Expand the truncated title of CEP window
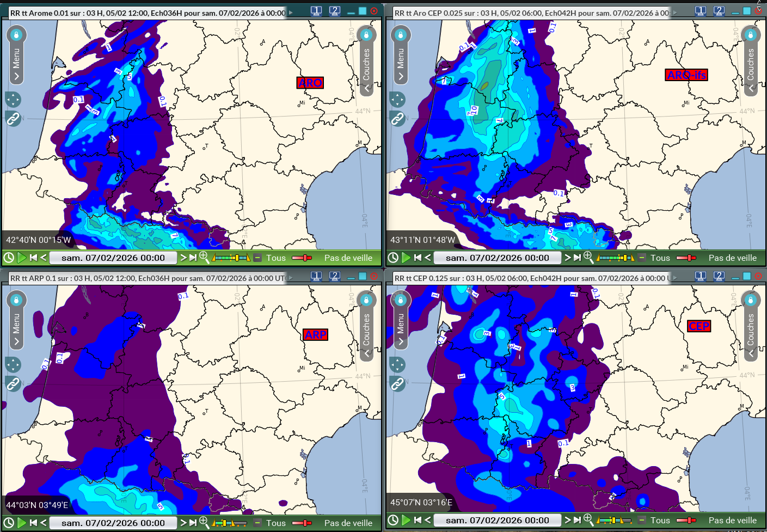This screenshot has height=532, width=767. pyautogui.click(x=675, y=278)
